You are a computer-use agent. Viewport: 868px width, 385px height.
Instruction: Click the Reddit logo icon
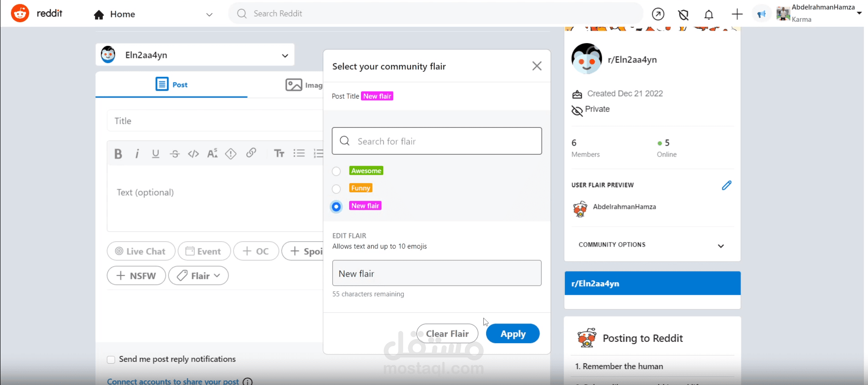20,13
